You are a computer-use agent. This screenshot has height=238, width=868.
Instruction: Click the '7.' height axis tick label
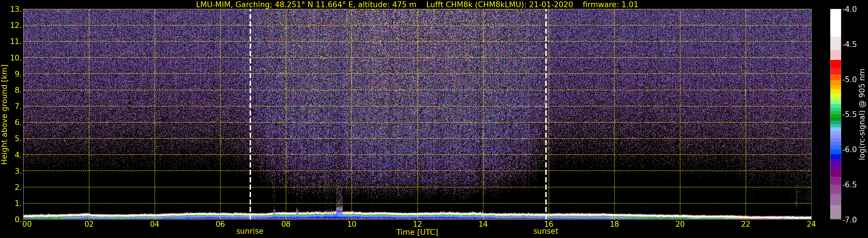point(18,107)
